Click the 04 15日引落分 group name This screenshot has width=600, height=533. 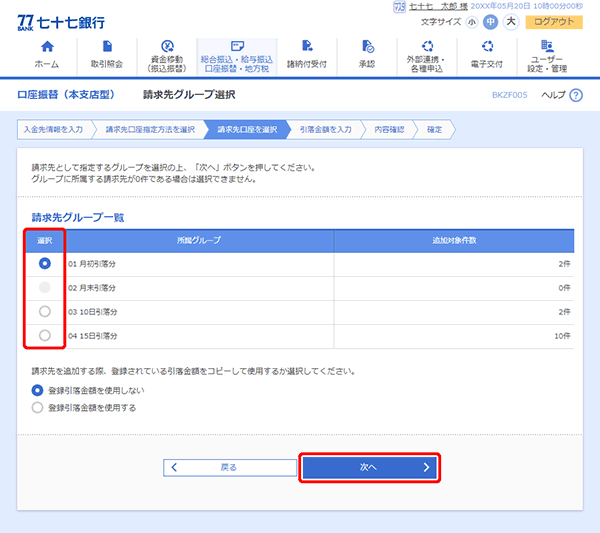93,336
